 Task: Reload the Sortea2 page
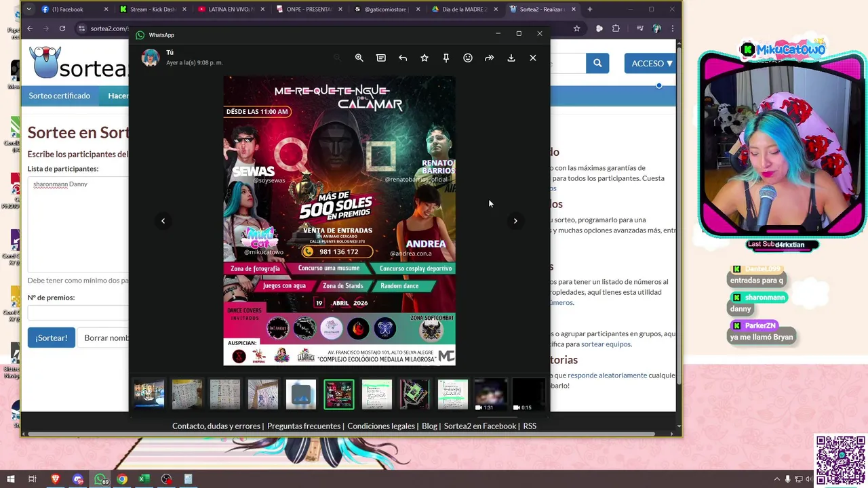[62, 28]
